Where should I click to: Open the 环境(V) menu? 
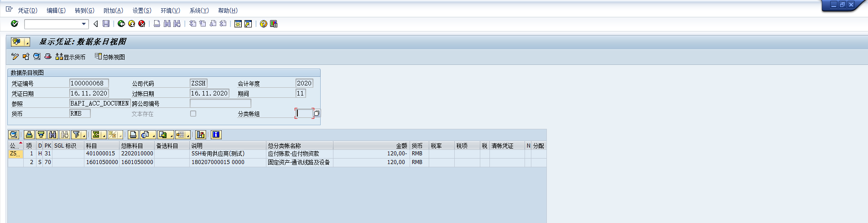tap(170, 11)
